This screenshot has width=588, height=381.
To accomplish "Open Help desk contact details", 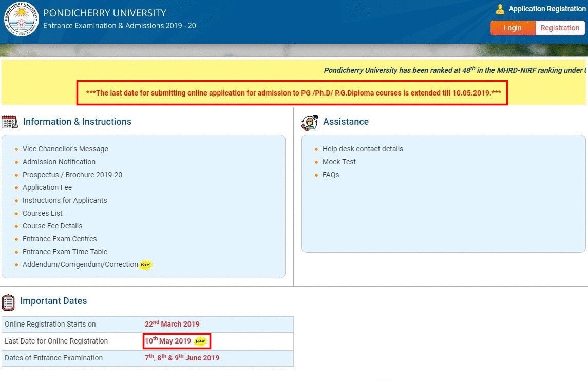I will [363, 149].
